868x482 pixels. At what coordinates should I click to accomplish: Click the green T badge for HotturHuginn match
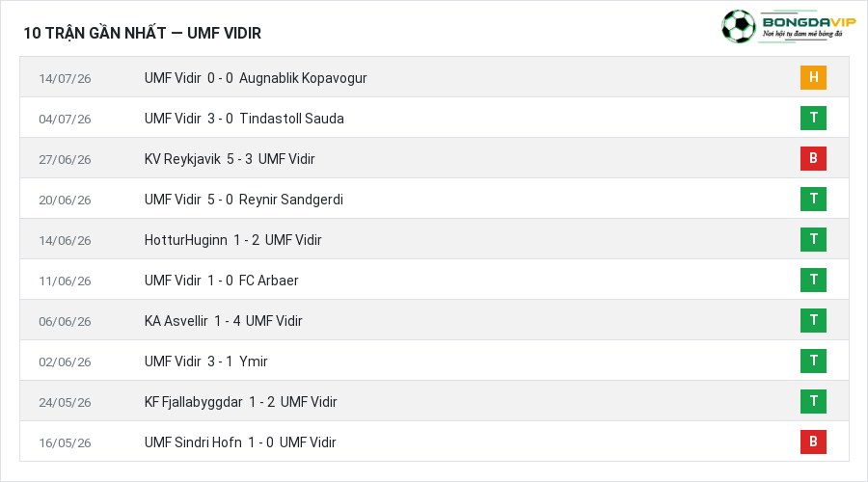[813, 239]
